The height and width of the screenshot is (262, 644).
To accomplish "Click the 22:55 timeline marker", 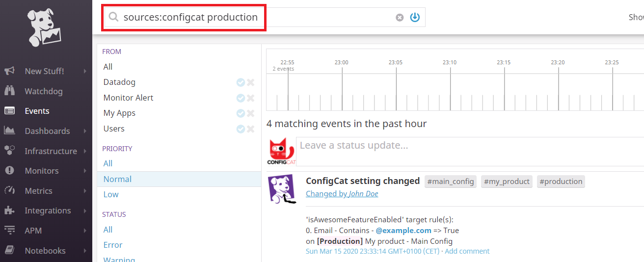I will pos(287,62).
